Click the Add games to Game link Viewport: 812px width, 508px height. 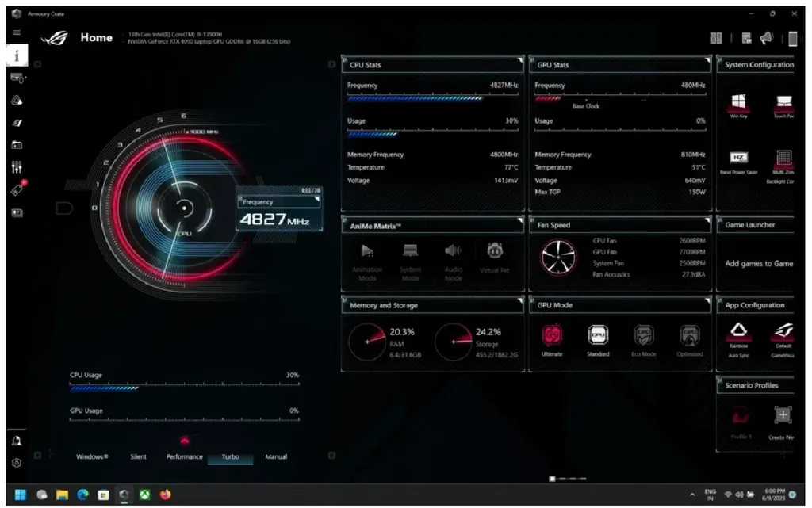pos(759,264)
